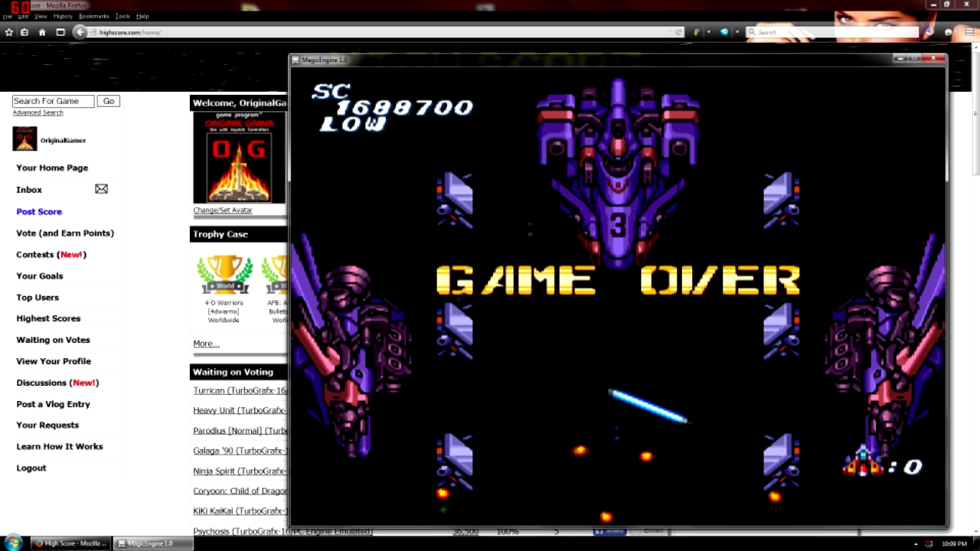Image resolution: width=980 pixels, height=551 pixels.
Task: Open the Firefox hamburger menu
Action: (x=968, y=32)
